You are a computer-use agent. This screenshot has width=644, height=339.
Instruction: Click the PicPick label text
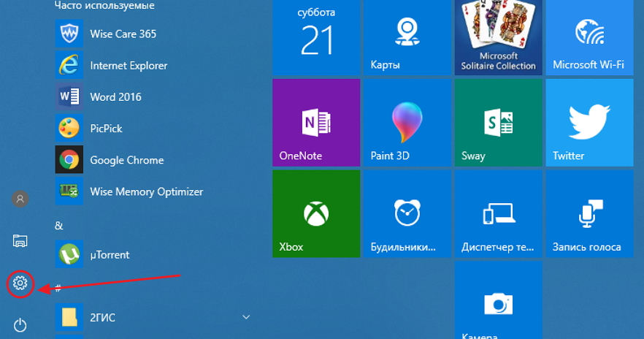pos(107,129)
